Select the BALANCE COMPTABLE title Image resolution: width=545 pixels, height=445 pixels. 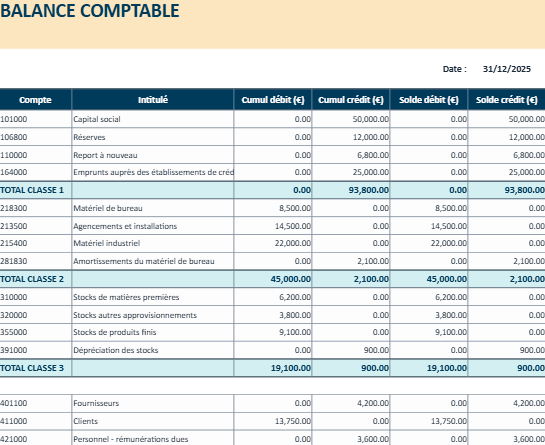click(90, 10)
